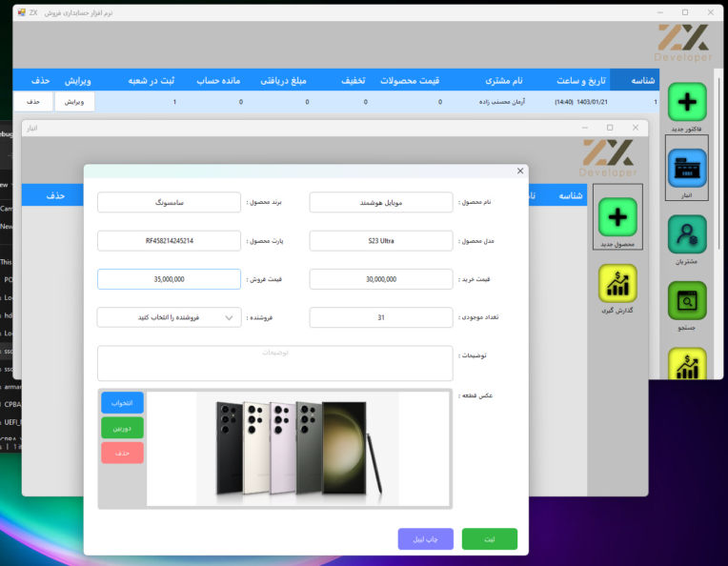Screen dimensions: 728x566
Task: Click the account balance (مانده حساب) column header
Action: [218, 81]
